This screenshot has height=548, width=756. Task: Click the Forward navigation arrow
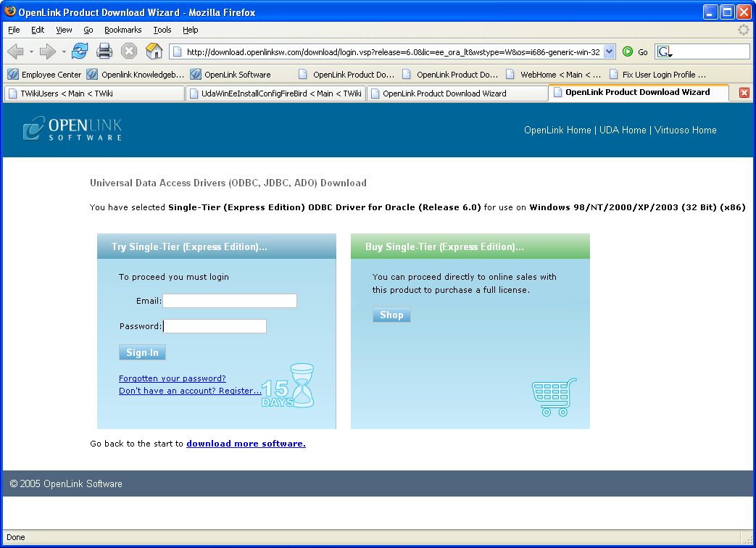point(48,51)
